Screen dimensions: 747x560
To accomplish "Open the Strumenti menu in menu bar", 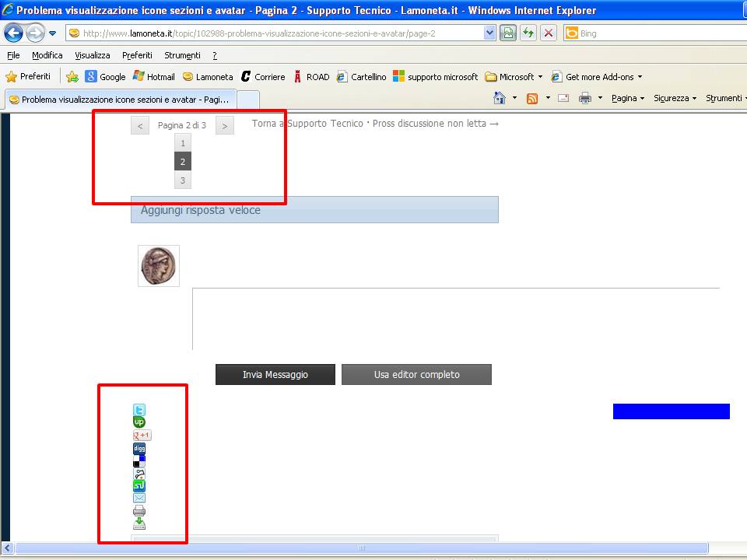I will point(182,55).
